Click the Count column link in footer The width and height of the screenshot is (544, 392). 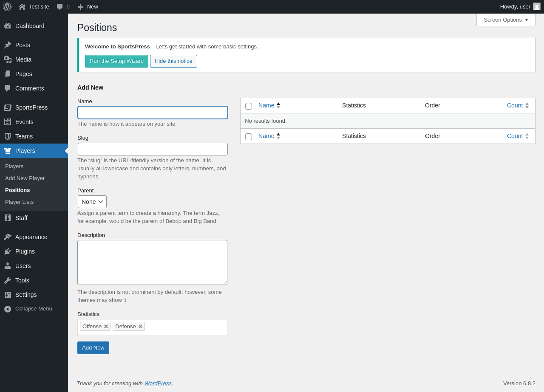[515, 136]
